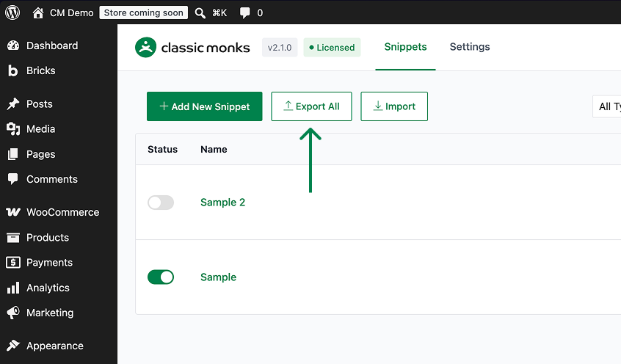Open the comments bubble icon in admin bar

click(x=244, y=12)
